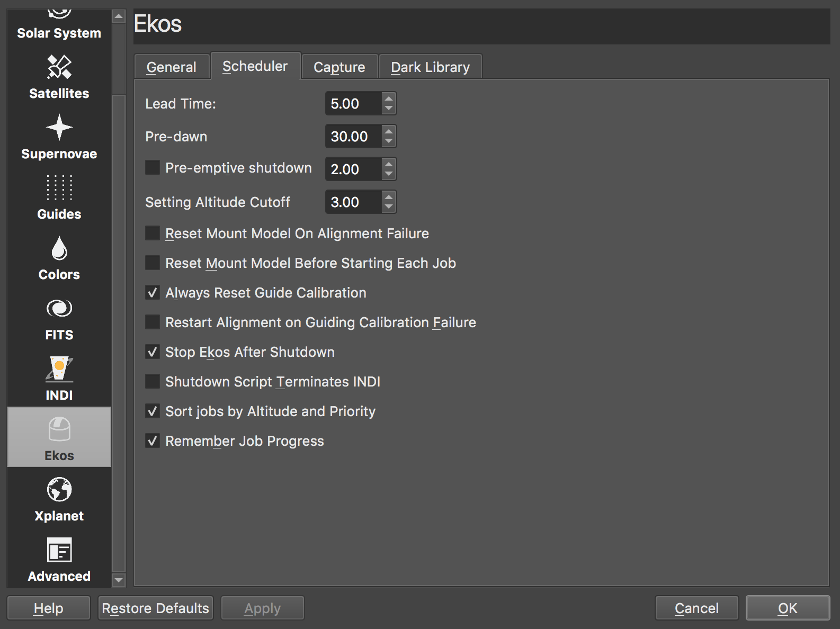840x629 pixels.
Task: Uncheck Remember Job Progress
Action: 153,441
